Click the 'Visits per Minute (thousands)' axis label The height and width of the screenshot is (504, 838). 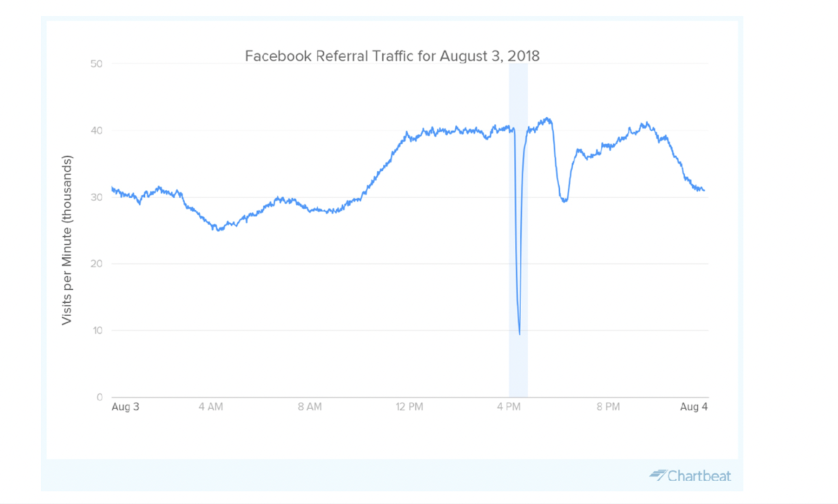click(67, 240)
